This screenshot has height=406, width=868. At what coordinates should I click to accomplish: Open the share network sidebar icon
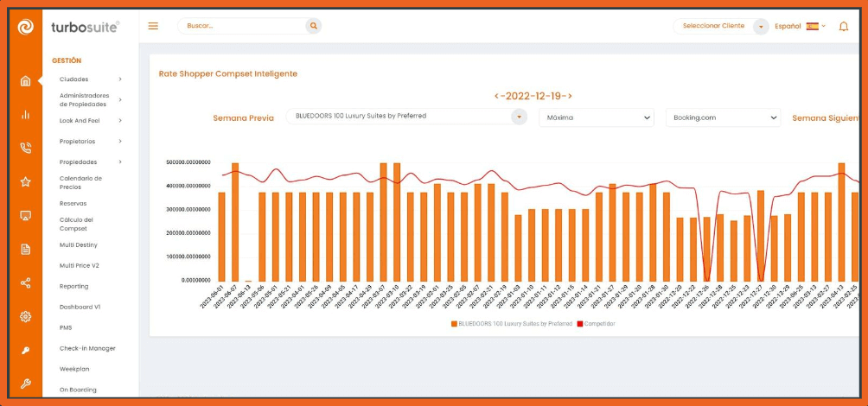[25, 282]
